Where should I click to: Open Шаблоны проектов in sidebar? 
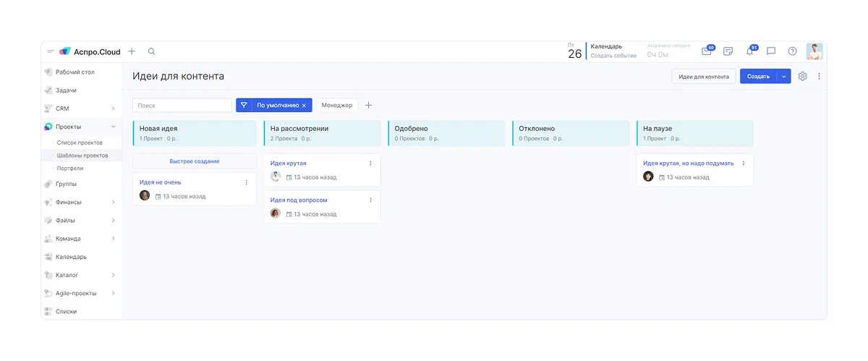click(82, 156)
